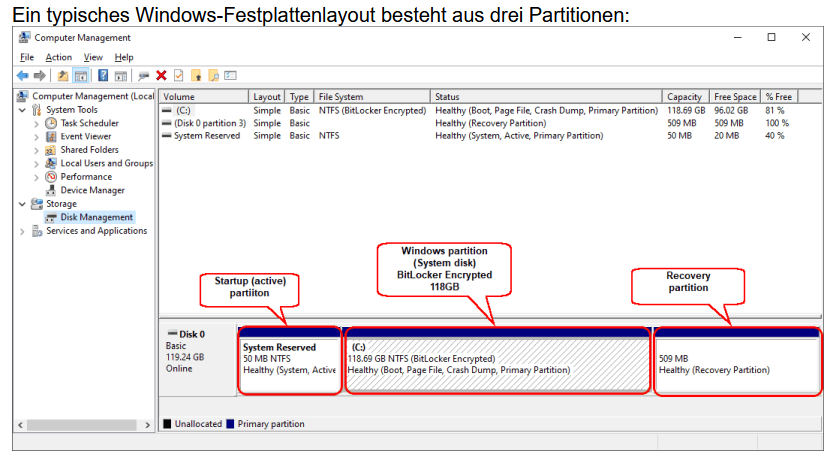This screenshot has width=831, height=456.
Task: Select the System Reserved partition block on Disk 0
Action: click(x=289, y=361)
